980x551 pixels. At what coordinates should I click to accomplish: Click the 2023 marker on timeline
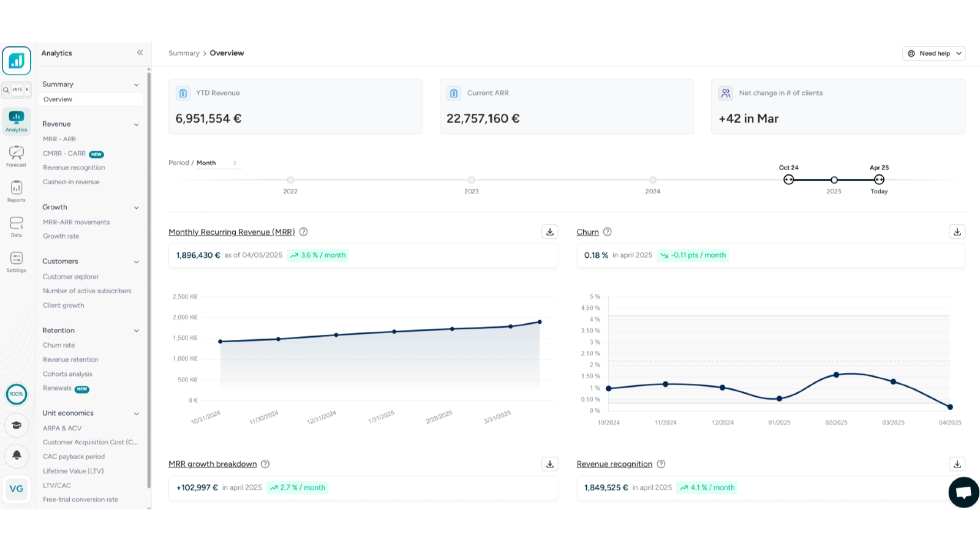(x=471, y=180)
